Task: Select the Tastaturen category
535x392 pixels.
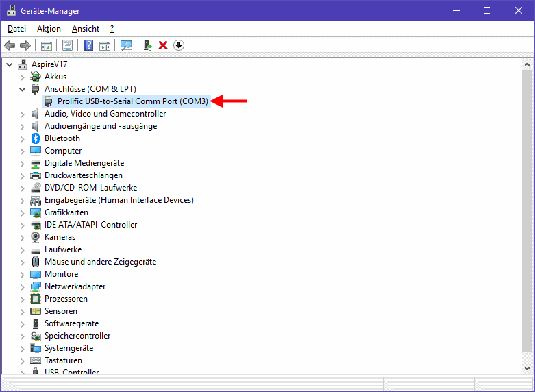Action: 63,360
